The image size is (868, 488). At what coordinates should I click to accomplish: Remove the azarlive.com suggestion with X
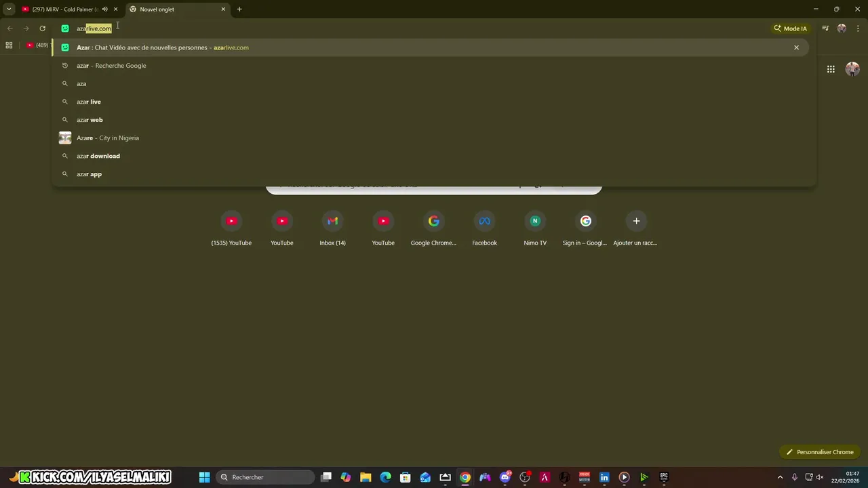[x=796, y=47]
